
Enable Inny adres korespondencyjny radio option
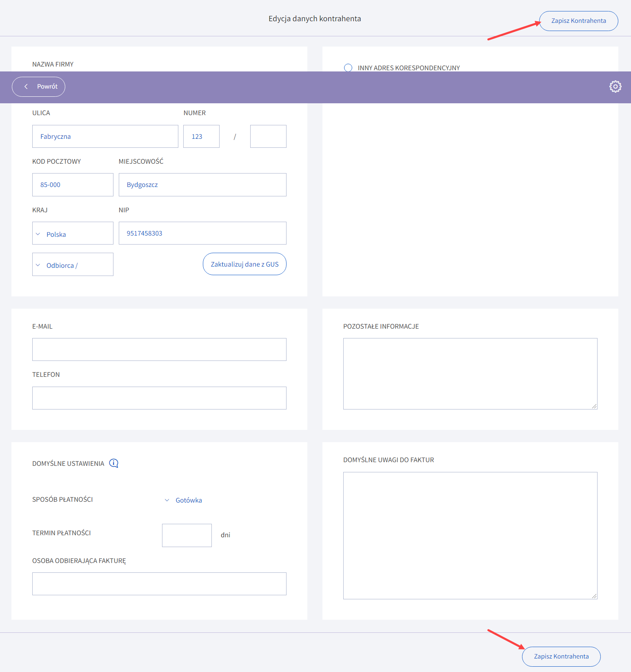click(x=348, y=68)
